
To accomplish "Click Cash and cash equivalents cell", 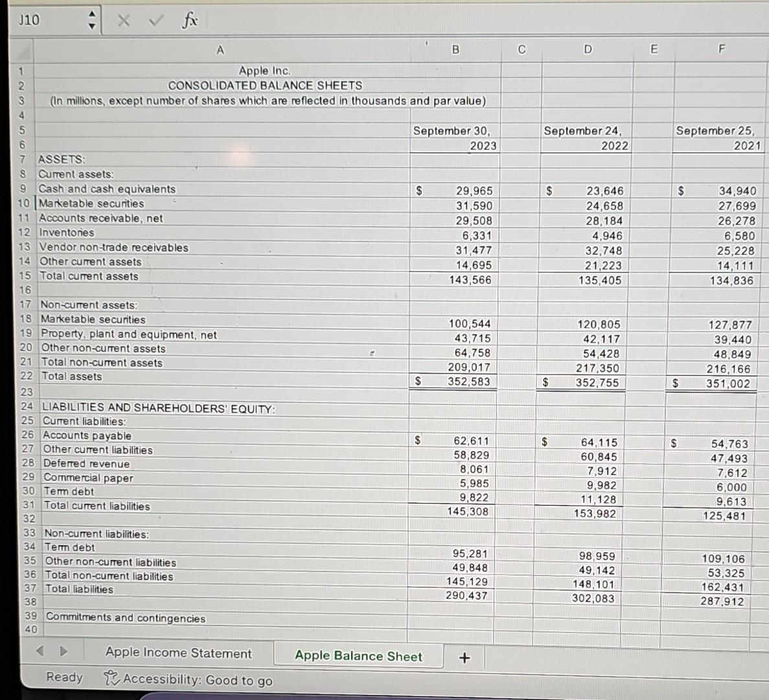I will 107,189.
